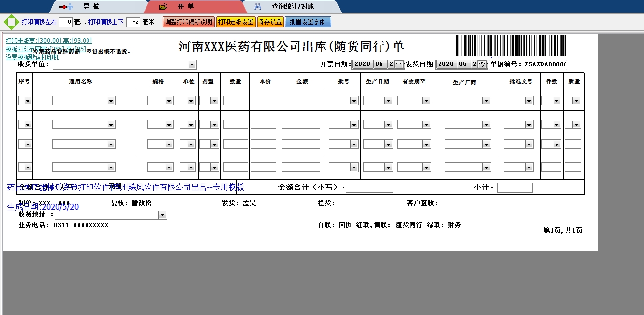Open 打印走纸宽 paper size link
Image resolution: width=644 pixels, height=315 pixels.
(49, 41)
